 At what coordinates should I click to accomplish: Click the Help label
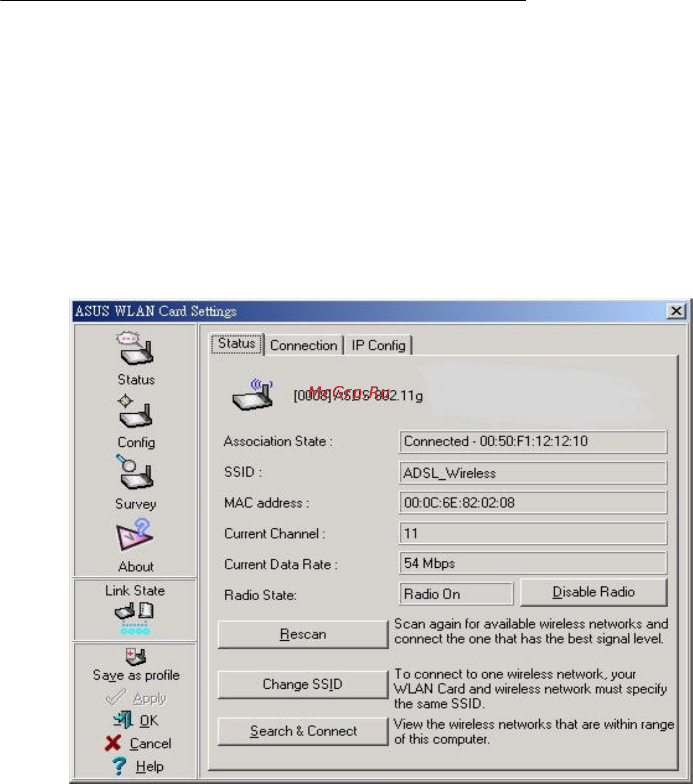[150, 767]
